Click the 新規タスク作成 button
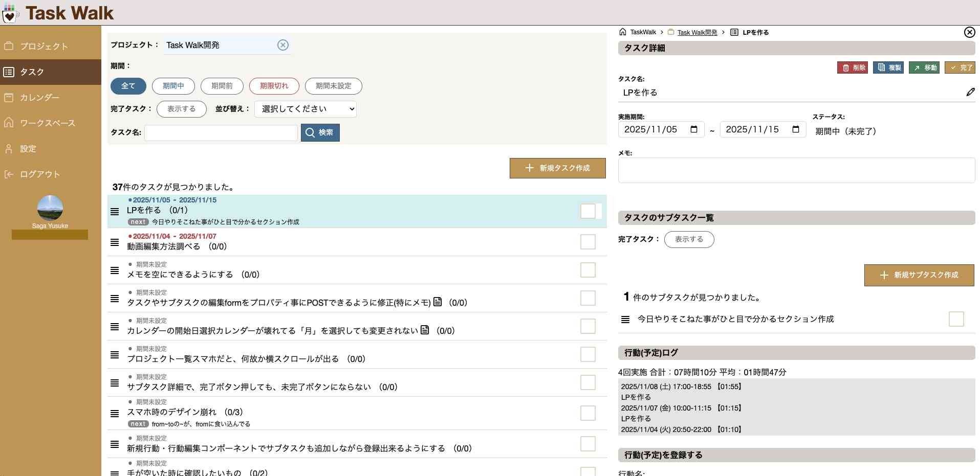 [x=557, y=168]
